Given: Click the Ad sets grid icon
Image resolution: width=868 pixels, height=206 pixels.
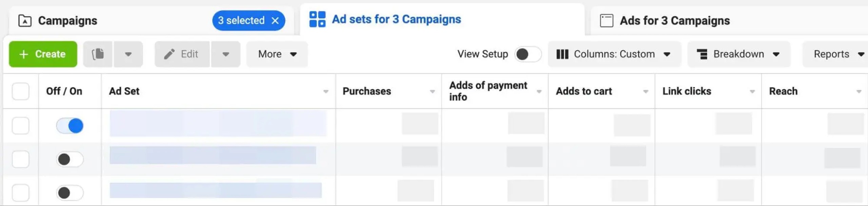Looking at the screenshot, I should tap(317, 19).
